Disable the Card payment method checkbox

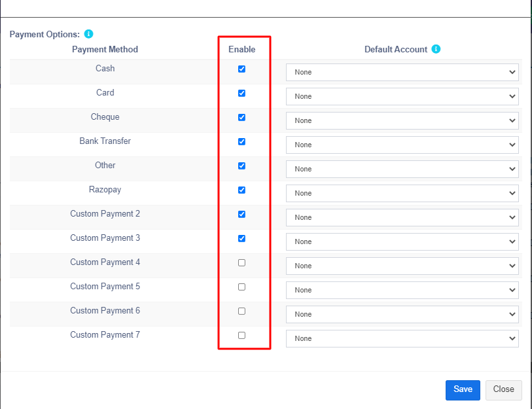pos(241,93)
